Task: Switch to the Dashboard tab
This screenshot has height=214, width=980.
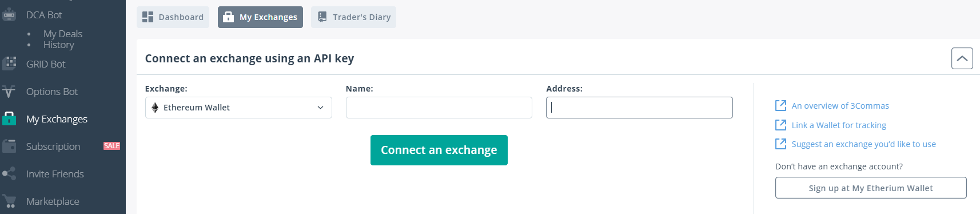Action: tap(173, 17)
